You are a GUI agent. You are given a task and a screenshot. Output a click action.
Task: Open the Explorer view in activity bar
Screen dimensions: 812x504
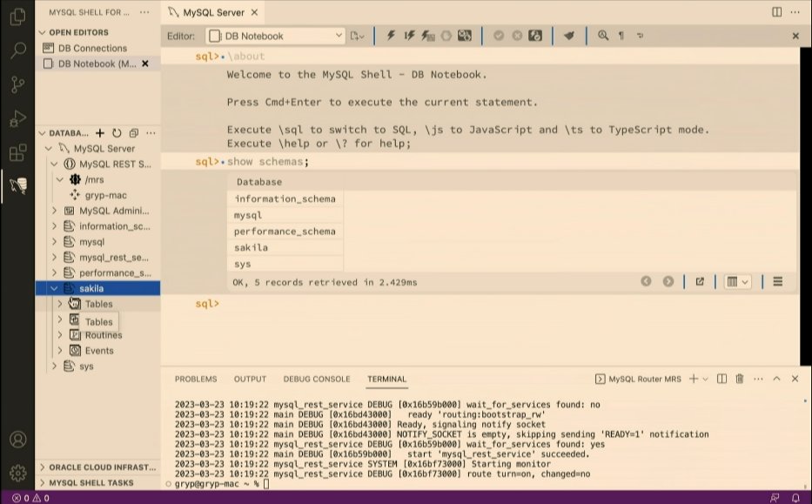click(x=17, y=17)
